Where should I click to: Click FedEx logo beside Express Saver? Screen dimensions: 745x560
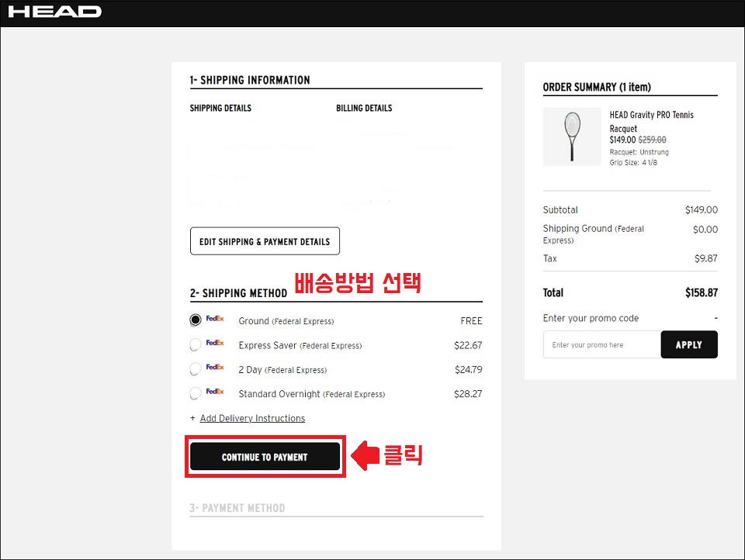pyautogui.click(x=215, y=343)
